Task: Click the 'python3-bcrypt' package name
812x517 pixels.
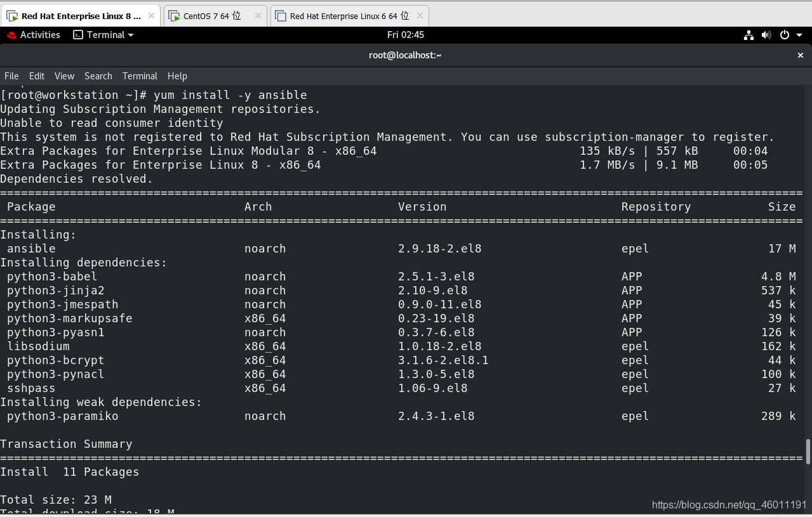Action: tap(56, 360)
